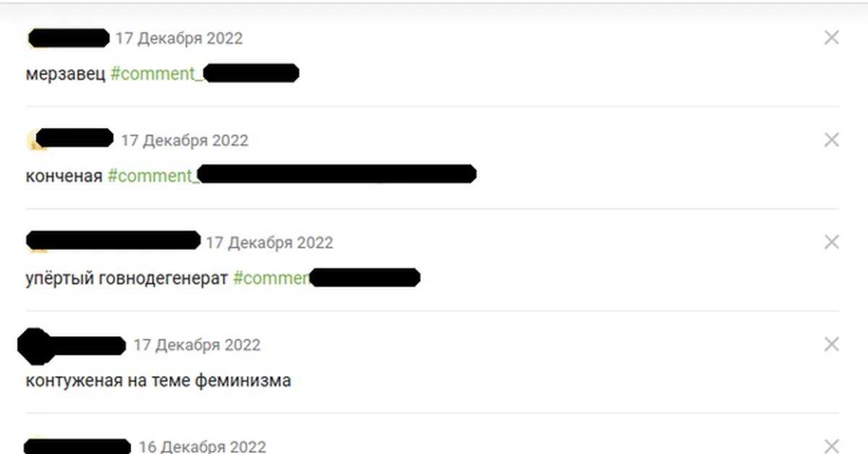
Task: Remove the 'мерзавец' note with its X icon
Action: 832,38
